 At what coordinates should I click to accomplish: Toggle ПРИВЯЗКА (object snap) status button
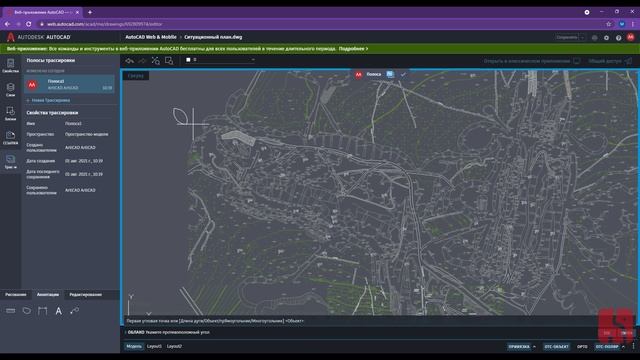point(518,347)
